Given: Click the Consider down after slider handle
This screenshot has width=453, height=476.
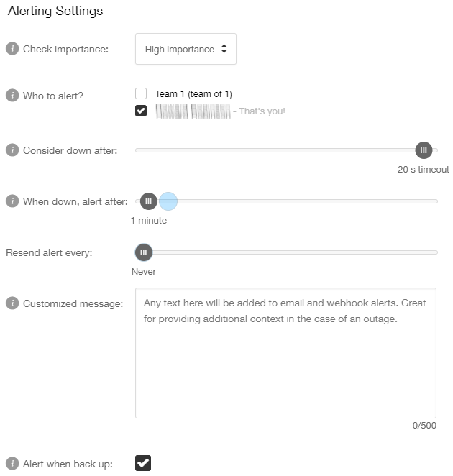Looking at the screenshot, I should tap(424, 150).
